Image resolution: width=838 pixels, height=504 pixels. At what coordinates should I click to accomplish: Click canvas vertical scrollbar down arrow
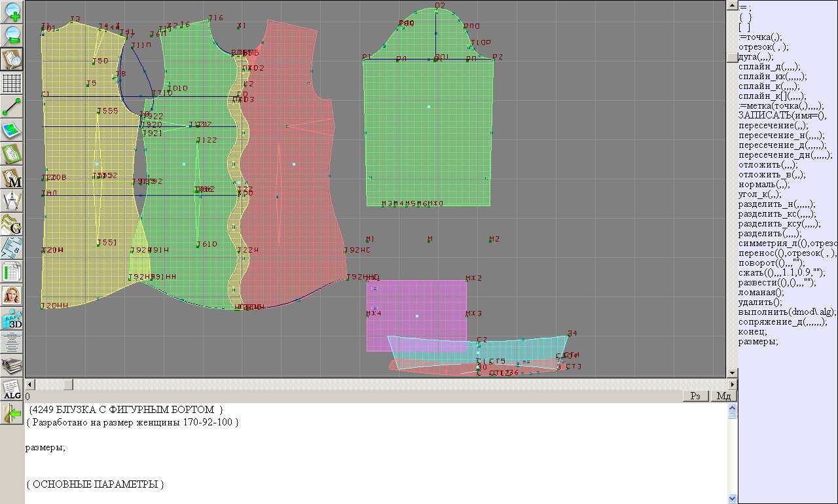click(733, 373)
